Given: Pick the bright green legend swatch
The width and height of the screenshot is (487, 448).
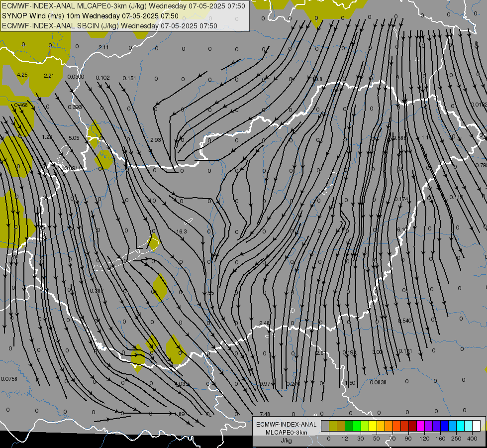Looking at the screenshot, I should tap(357, 426).
